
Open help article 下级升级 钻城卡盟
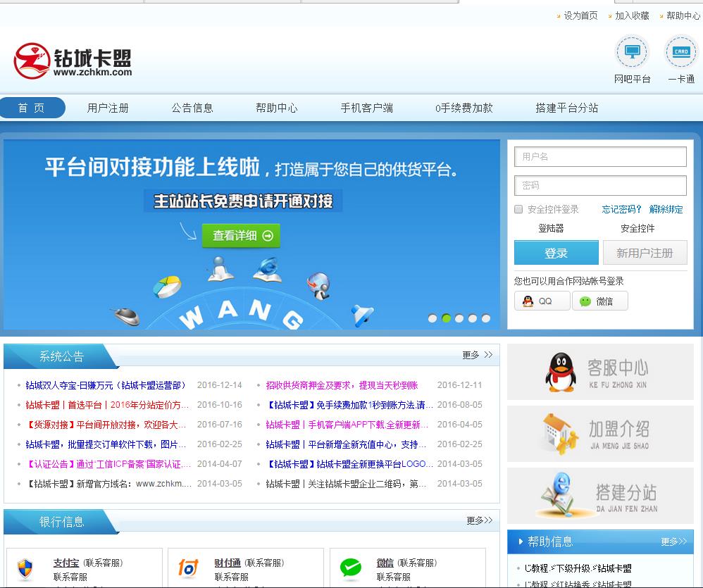578,568
